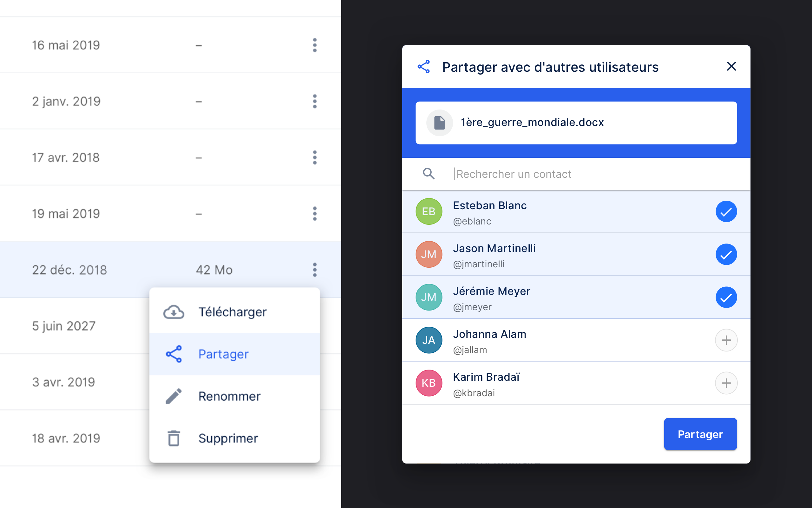Click the @jmartinelli username
Screen dimensions: 812x508
[478, 264]
